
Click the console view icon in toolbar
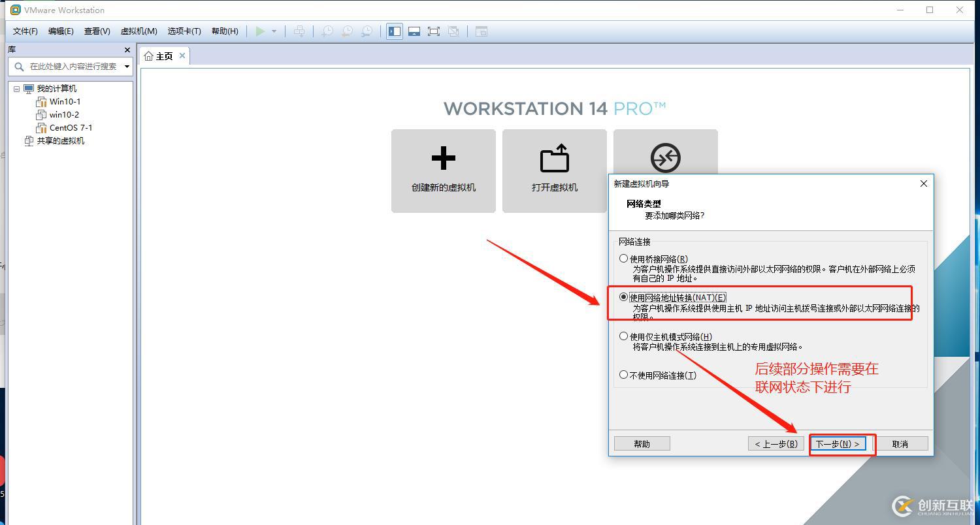click(x=482, y=31)
